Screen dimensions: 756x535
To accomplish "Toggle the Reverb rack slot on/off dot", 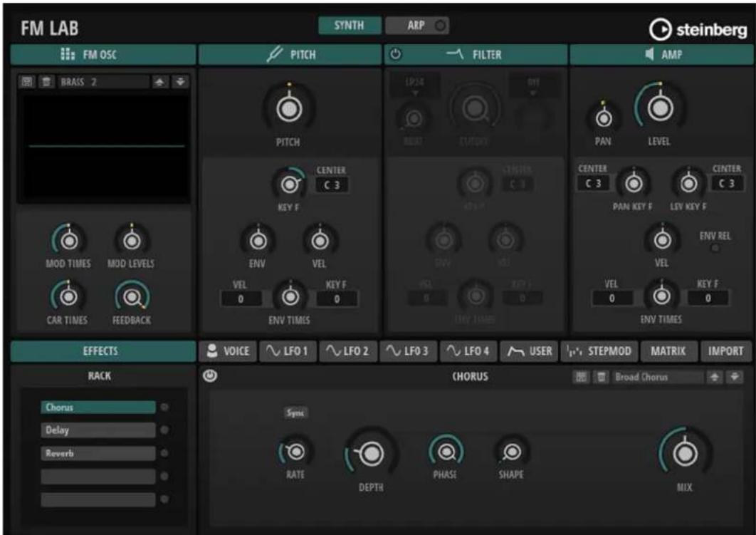I will pyautogui.click(x=164, y=453).
